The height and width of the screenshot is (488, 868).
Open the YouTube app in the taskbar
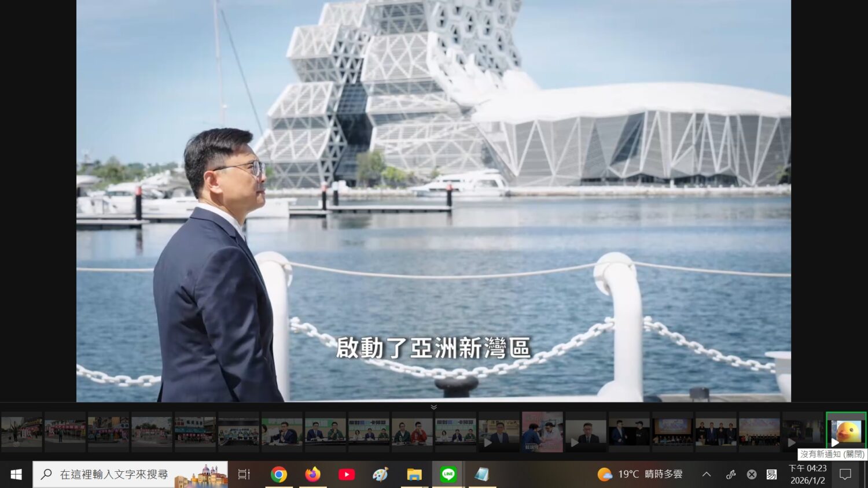pos(347,475)
